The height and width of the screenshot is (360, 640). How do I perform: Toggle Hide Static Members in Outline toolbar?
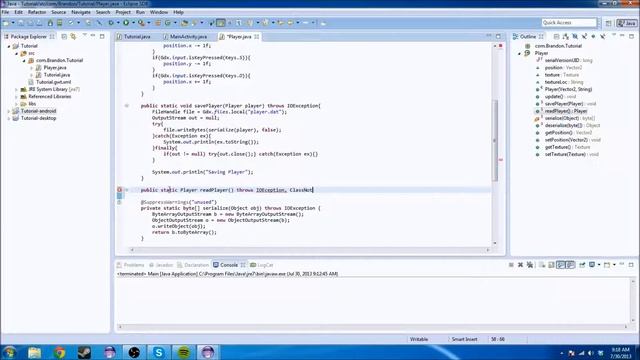584,36
